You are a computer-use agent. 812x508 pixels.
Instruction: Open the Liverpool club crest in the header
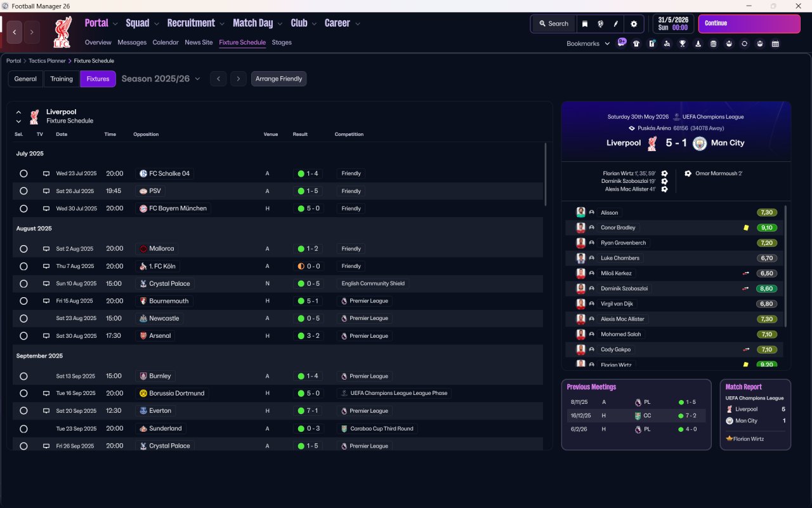62,32
